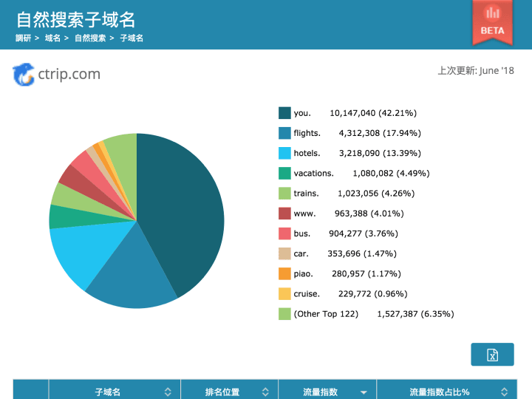Viewport: 532px width, 399px height.
Task: Select the 10,147,040 (42.21%) value
Action: tap(373, 113)
